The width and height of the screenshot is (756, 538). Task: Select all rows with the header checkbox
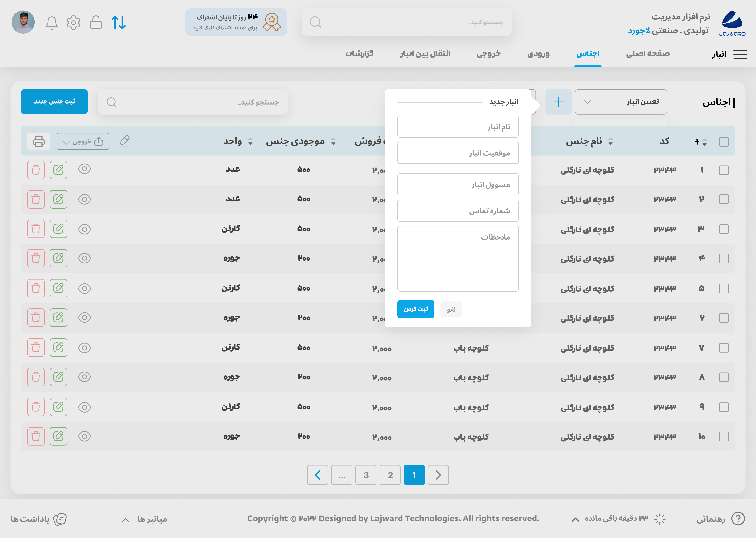point(724,141)
